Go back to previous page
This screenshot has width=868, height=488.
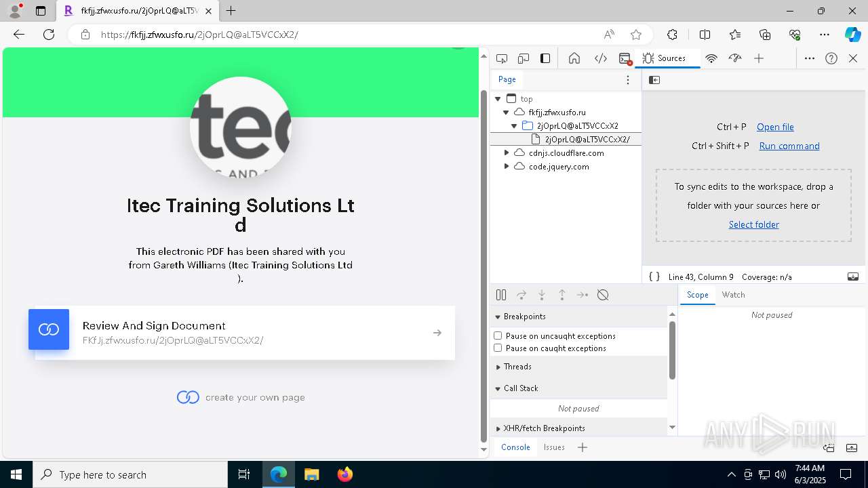[x=19, y=35]
